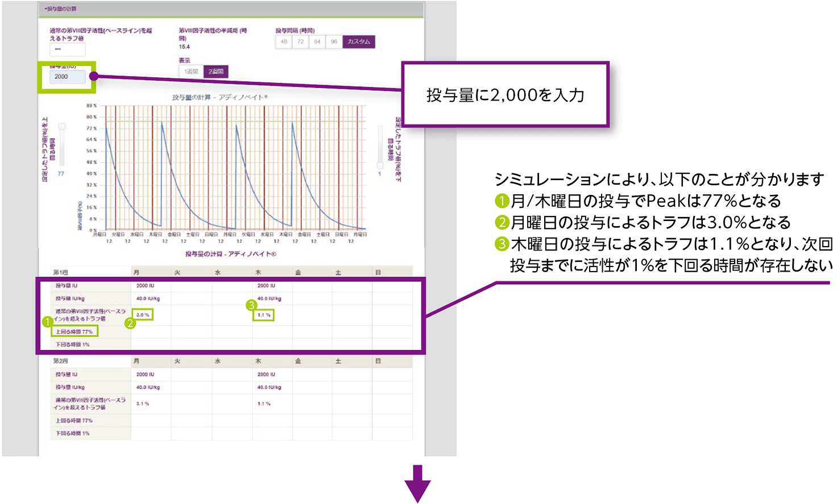Switch display to 1週間 view
Image resolution: width=837 pixels, height=504 pixels.
pos(191,72)
